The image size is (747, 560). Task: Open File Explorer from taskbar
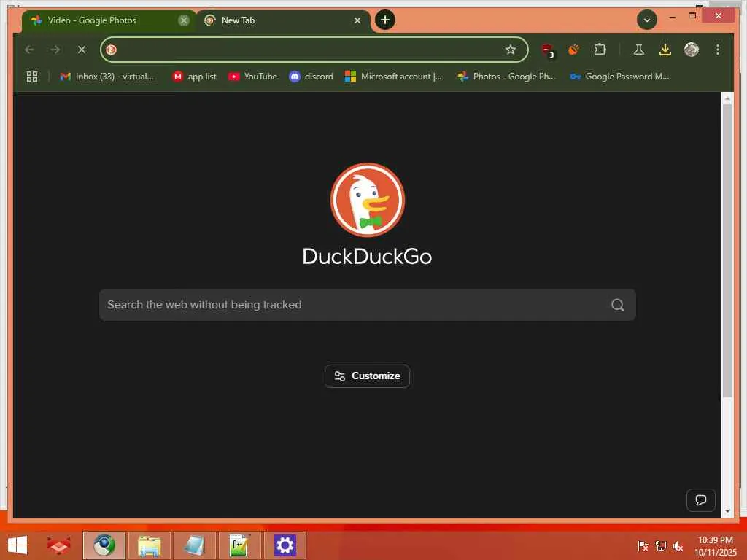149,545
